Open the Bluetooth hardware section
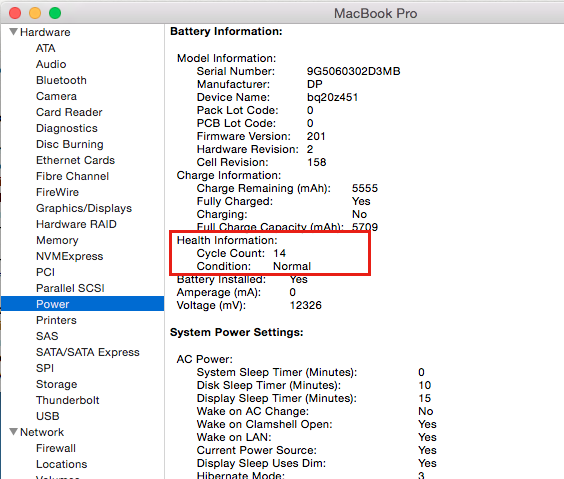Image resolution: width=564 pixels, height=479 pixels. [62, 80]
